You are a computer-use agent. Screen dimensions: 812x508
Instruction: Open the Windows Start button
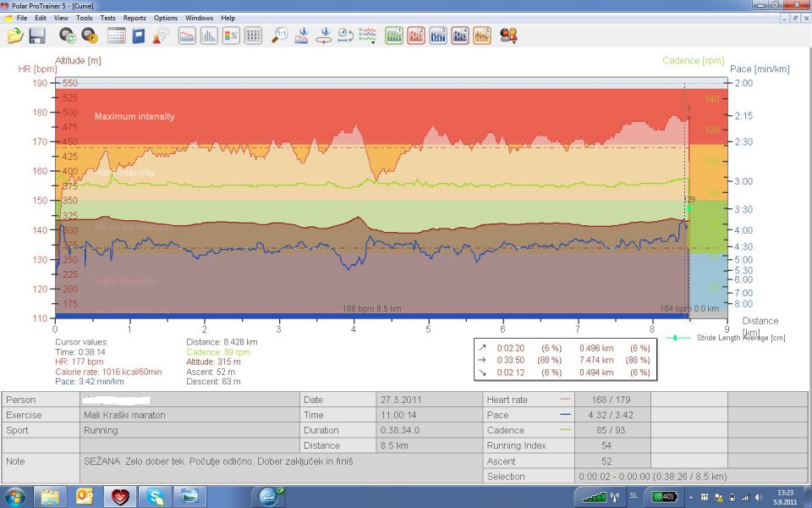(x=14, y=497)
